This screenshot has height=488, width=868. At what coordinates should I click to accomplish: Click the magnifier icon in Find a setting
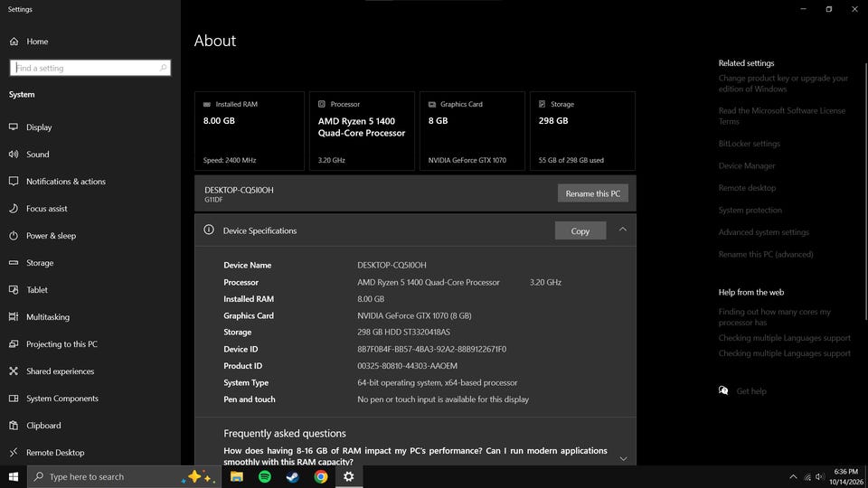(163, 68)
